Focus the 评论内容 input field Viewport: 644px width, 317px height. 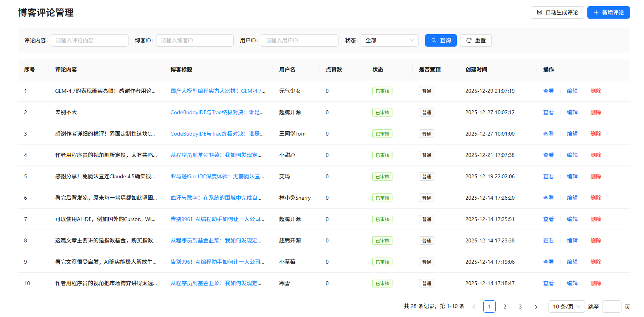(90, 40)
